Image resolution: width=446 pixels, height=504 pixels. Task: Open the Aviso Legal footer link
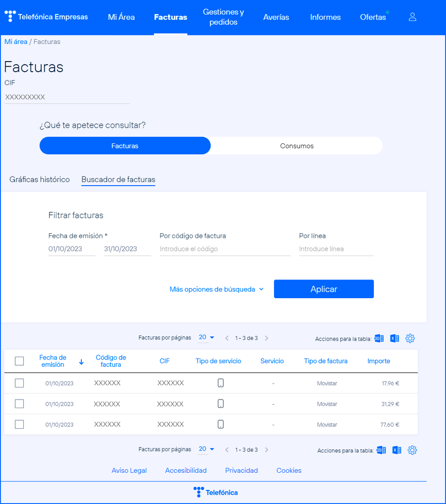pos(129,470)
